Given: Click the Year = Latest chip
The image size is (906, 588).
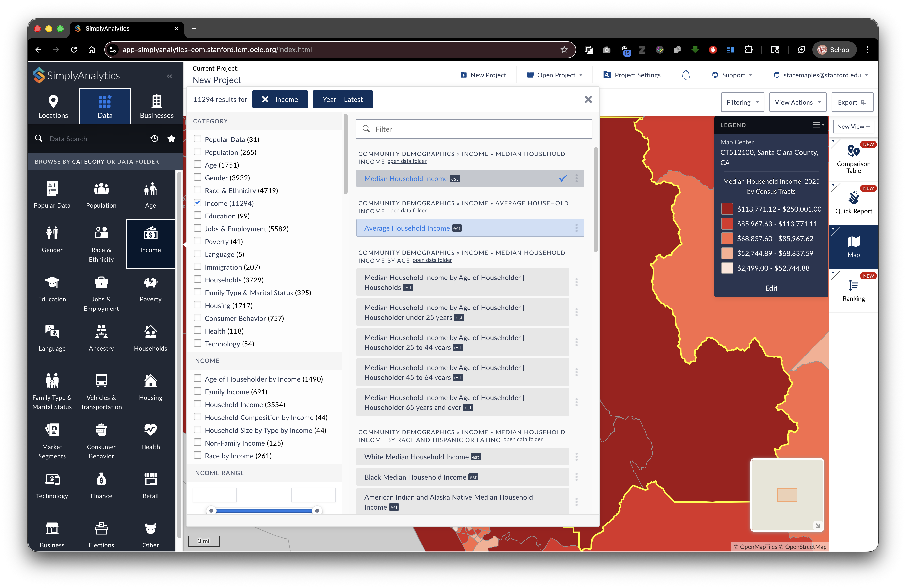Looking at the screenshot, I should (x=343, y=99).
